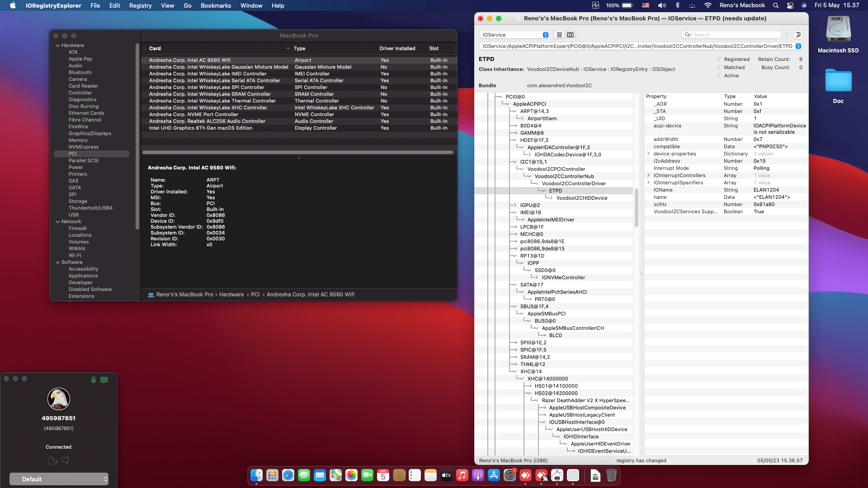
Task: Select ETPD in the registry tree
Action: pos(555,191)
